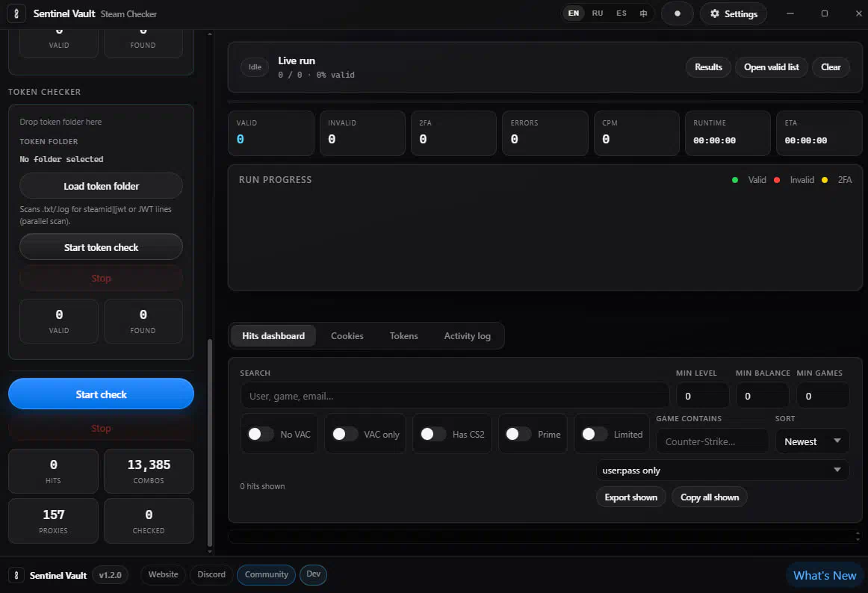868x593 pixels.
Task: Turn on the Has CS2 toggle
Action: pos(433,434)
